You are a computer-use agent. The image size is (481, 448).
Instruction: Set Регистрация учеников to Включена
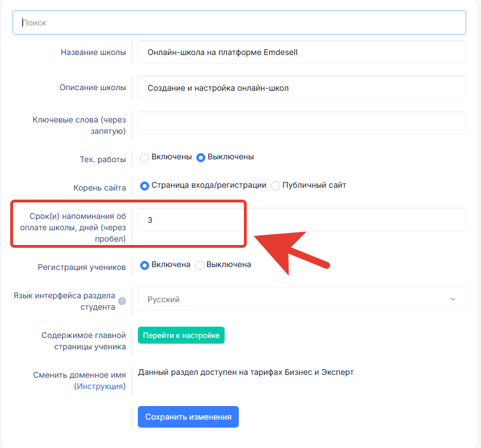coord(145,265)
